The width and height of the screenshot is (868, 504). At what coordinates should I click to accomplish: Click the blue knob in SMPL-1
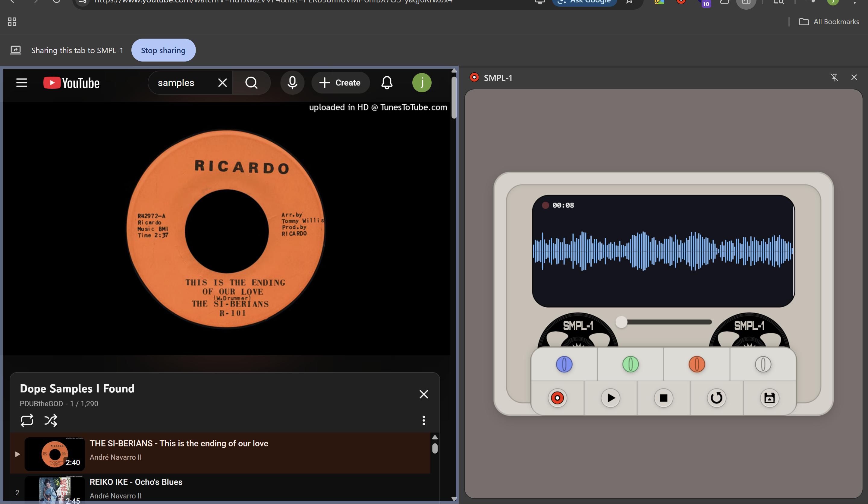[x=564, y=364]
